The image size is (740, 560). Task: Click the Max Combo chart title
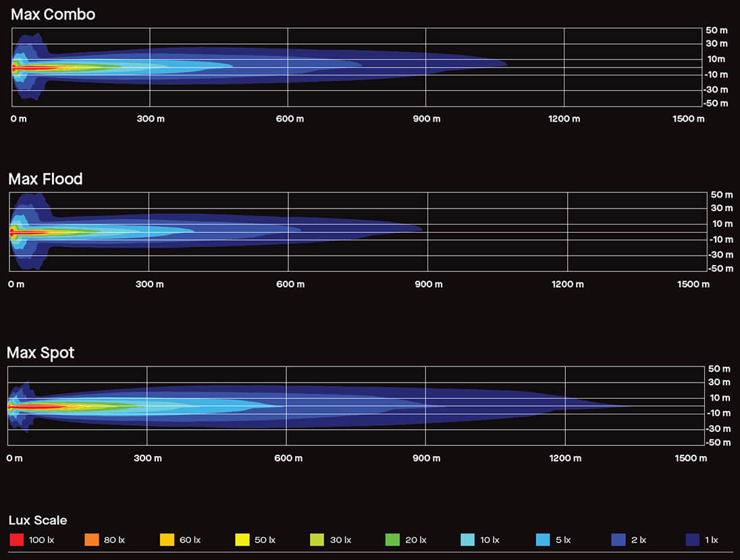(x=53, y=14)
